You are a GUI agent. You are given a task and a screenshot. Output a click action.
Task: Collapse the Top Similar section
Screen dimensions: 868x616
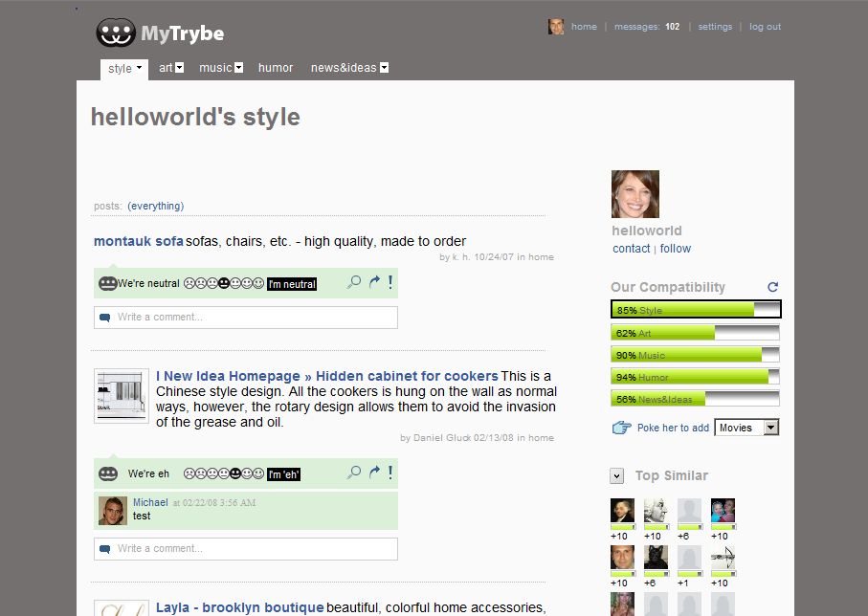[616, 476]
